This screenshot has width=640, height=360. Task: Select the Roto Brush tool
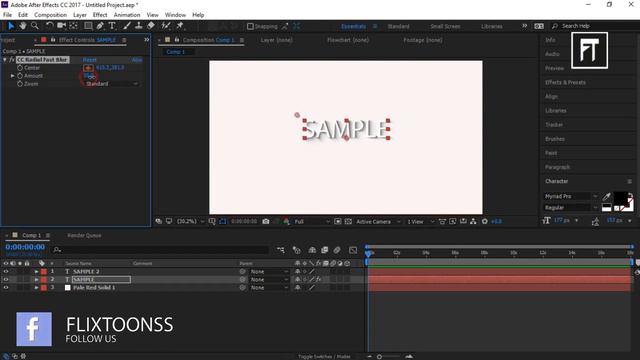166,26
